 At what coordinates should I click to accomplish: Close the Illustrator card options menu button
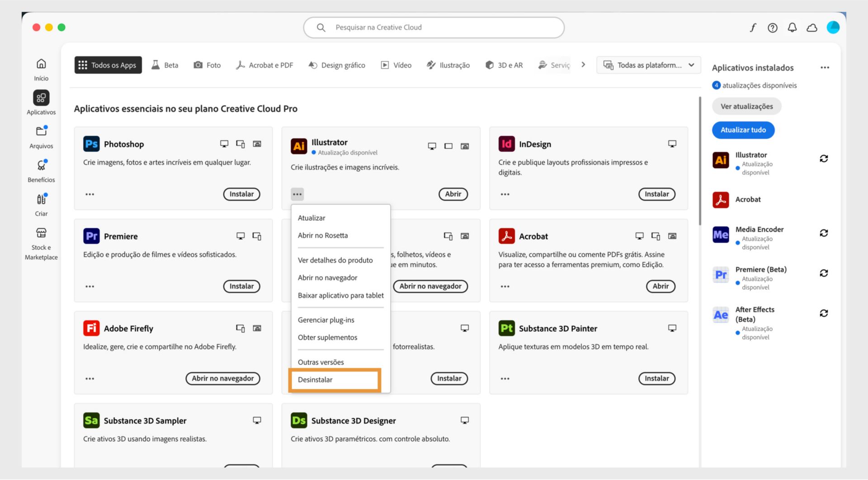tap(297, 194)
